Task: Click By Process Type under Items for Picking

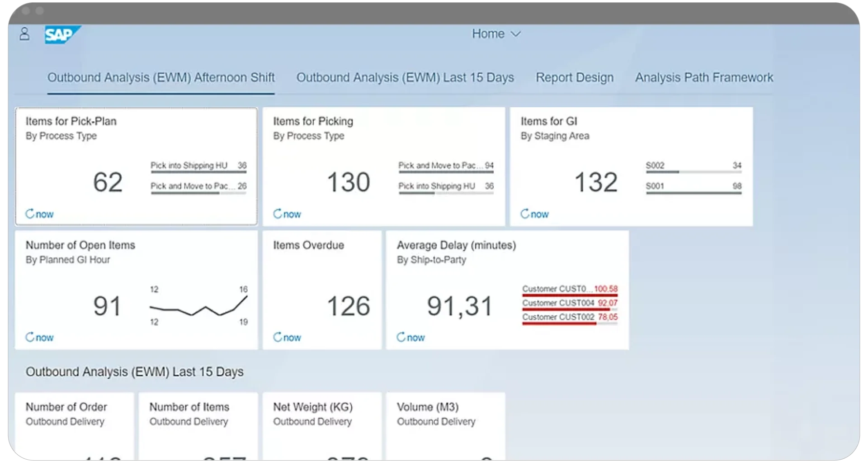Action: tap(309, 136)
